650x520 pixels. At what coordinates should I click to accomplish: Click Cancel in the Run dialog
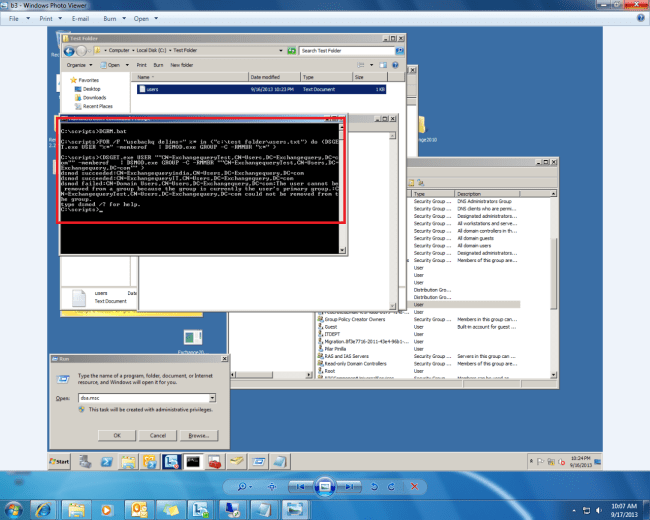(x=157, y=435)
